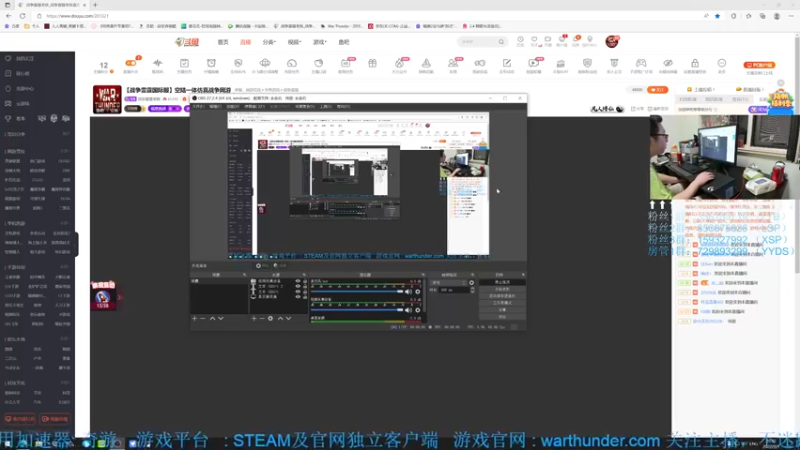The image size is (800, 450).
Task: Open gear settings for 麦克风/Aux mixer channel
Action: [x=418, y=292]
